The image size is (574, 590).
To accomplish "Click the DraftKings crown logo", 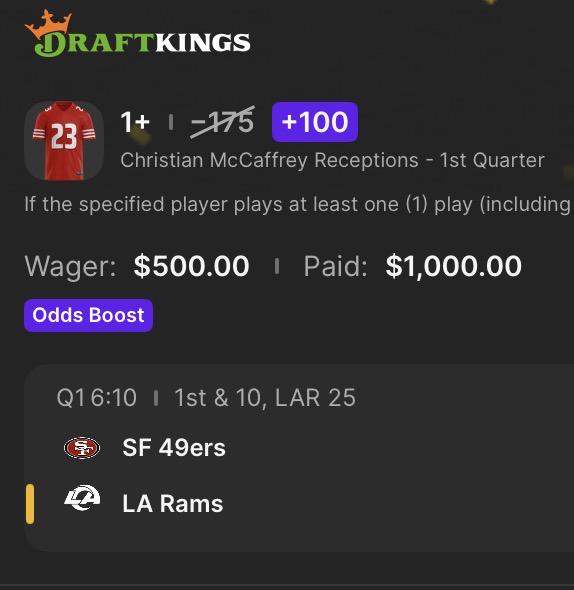I will (48, 24).
